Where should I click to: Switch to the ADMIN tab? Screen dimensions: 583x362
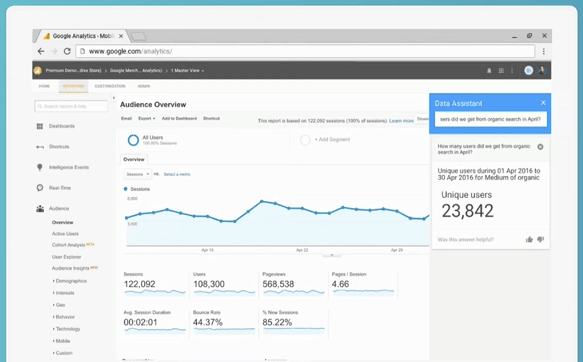click(x=144, y=86)
